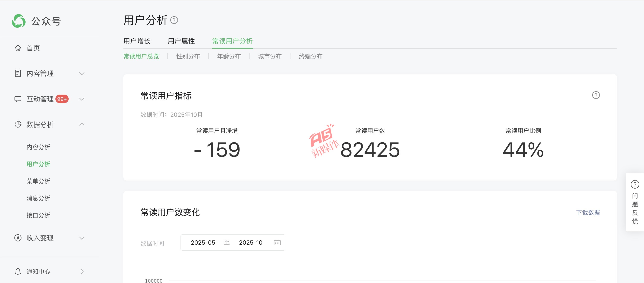Switch to the 用户增长 tab
Screen dimensions: 644x283
coord(137,41)
